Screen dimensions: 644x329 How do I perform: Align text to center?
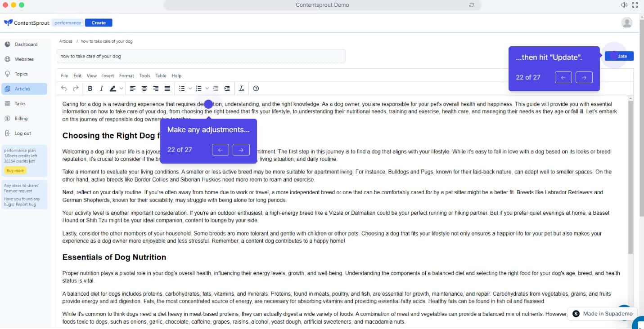[144, 88]
